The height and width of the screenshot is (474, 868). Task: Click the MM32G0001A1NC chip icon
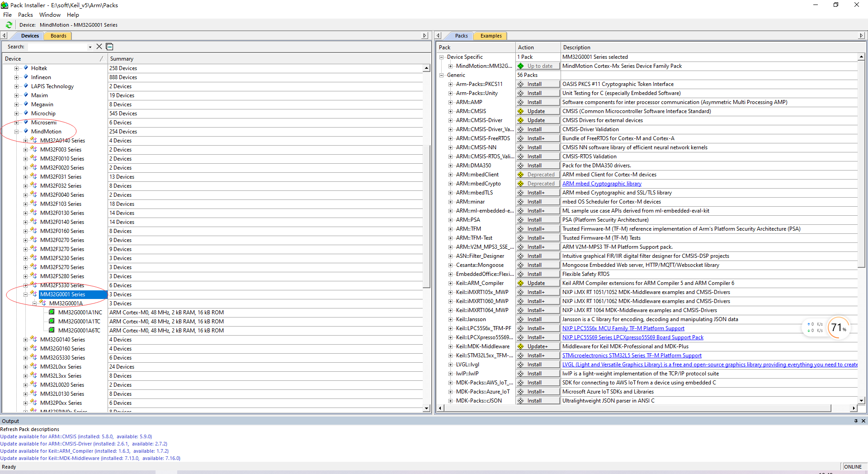coord(52,312)
